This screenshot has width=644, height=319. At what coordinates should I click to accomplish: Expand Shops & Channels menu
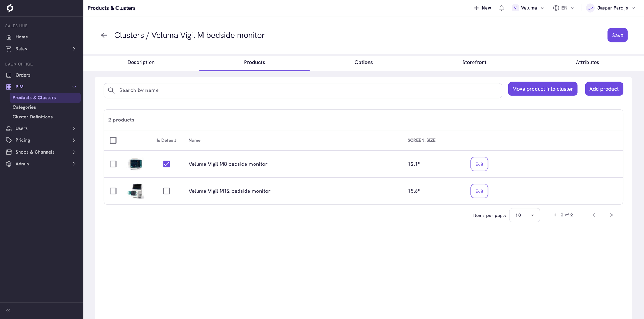tap(41, 152)
